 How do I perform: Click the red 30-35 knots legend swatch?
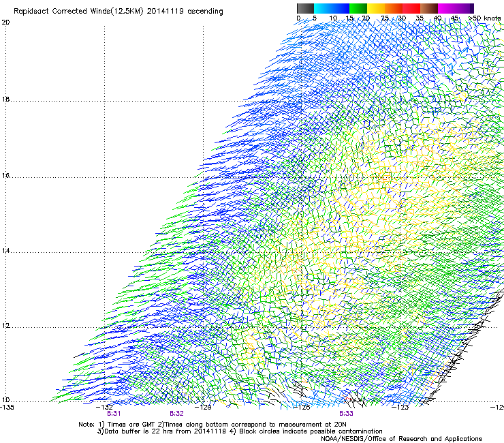411,8
